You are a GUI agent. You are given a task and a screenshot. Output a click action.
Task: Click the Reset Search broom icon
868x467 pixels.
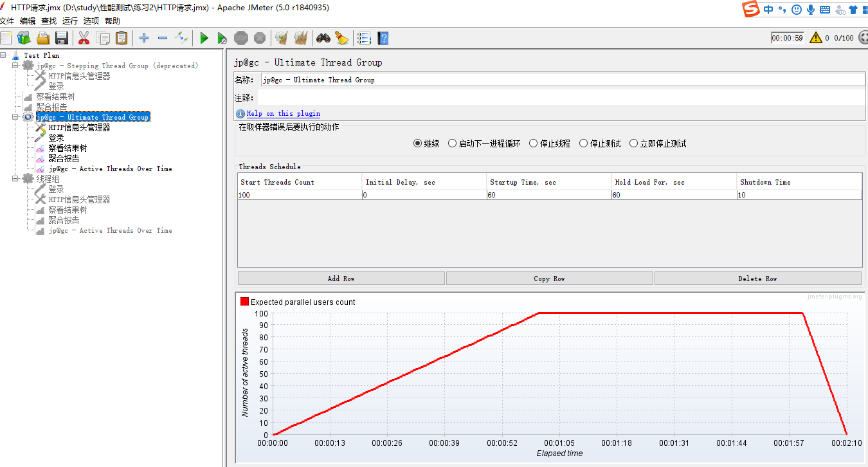[341, 38]
